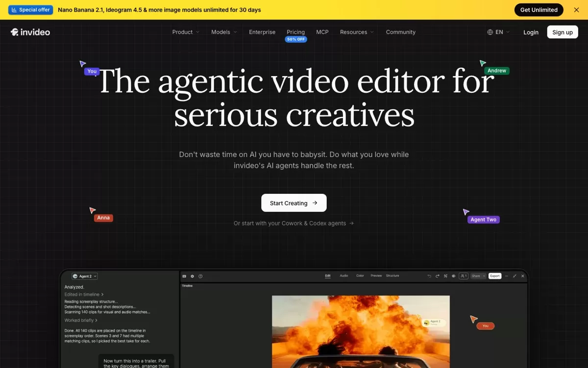The width and height of the screenshot is (588, 368).
Task: Click the editor help circle icon
Action: (x=200, y=276)
